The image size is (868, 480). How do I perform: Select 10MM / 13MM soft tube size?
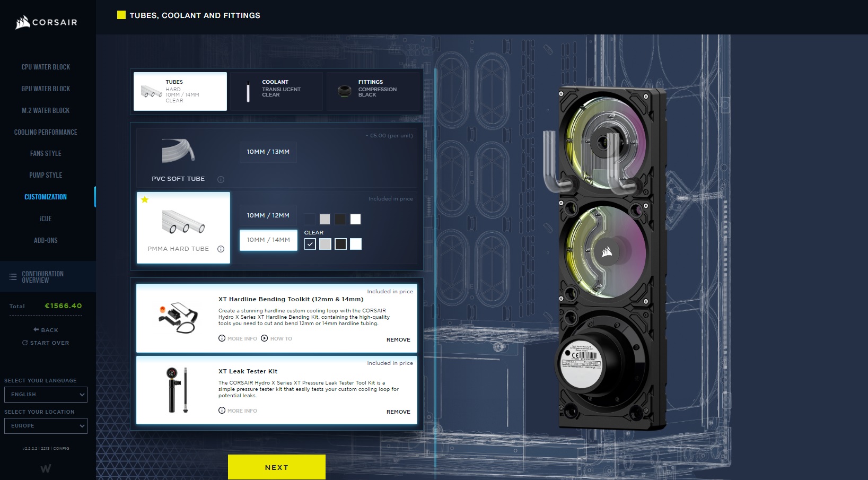pyautogui.click(x=268, y=152)
